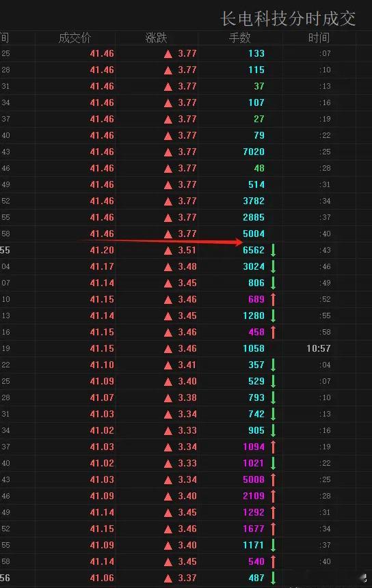Click green down arrow beside volume 1171
Screen dimensions: 372x588
[274, 545]
